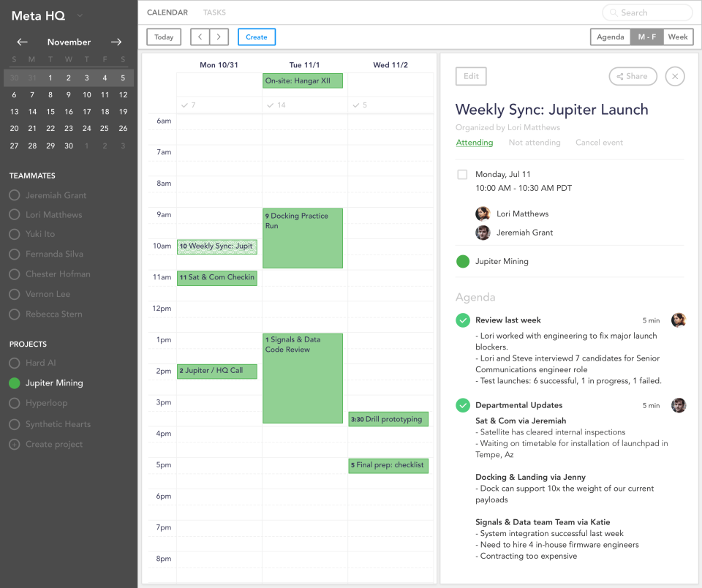
Task: Open the Drill prototyping event
Action: [388, 419]
